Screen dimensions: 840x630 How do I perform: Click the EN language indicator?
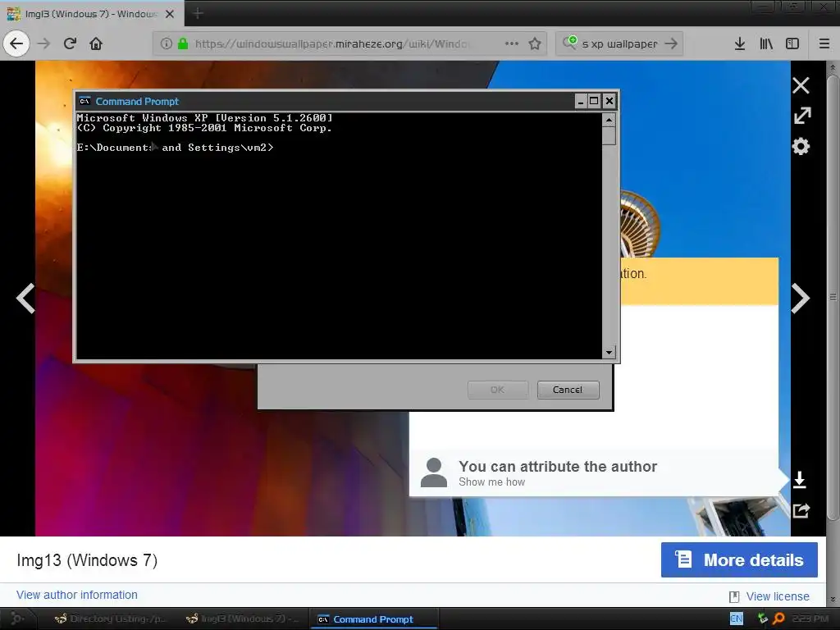coord(737,619)
